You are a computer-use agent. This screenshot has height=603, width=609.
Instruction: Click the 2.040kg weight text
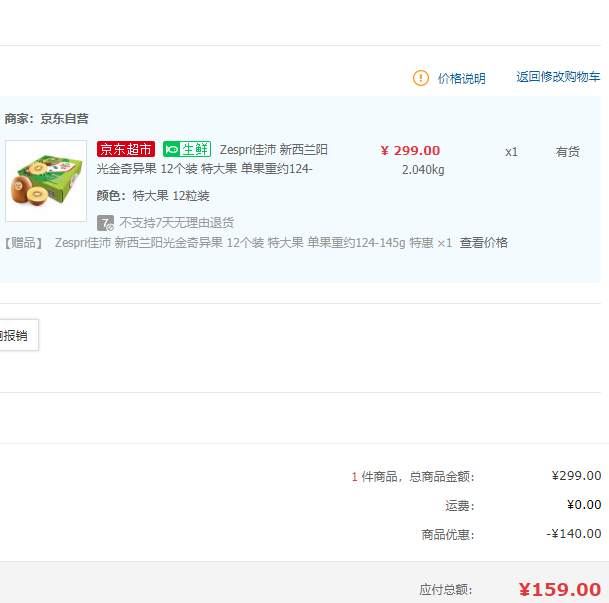tap(423, 170)
